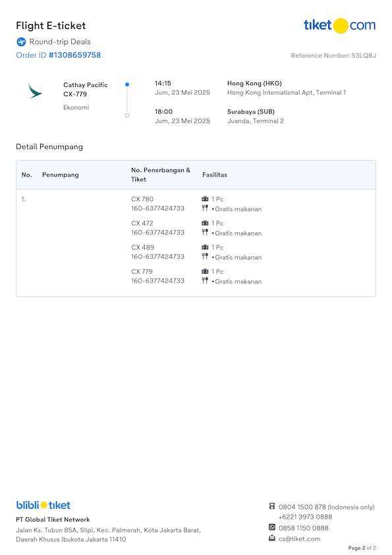Click the Cathay Pacific airline logo
392x555 pixels.
(35, 90)
